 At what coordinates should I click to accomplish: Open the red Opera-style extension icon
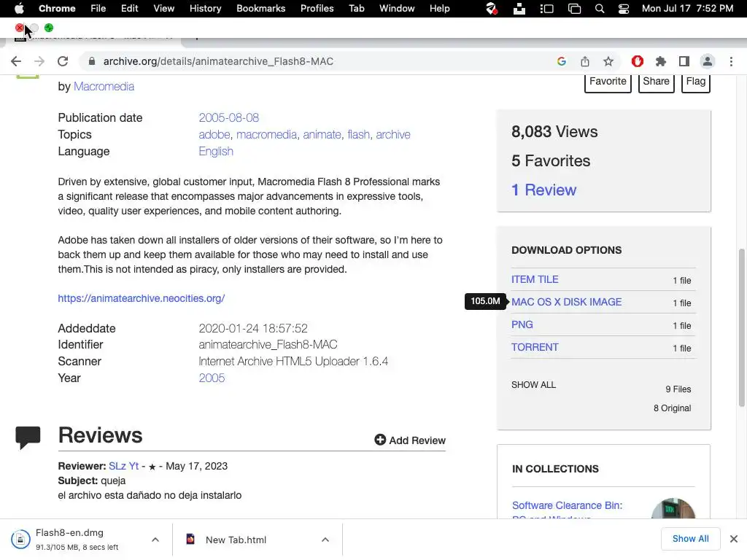tap(638, 61)
